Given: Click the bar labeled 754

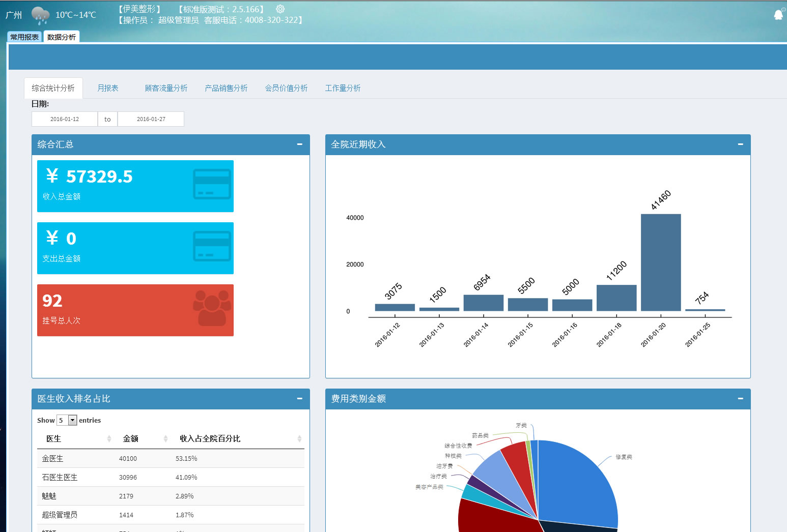Looking at the screenshot, I should pyautogui.click(x=705, y=310).
